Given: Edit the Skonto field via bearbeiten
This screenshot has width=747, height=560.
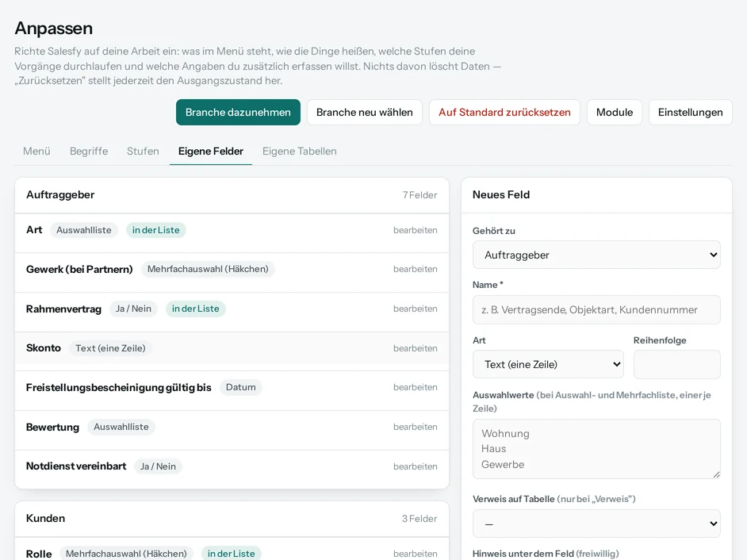Looking at the screenshot, I should click(x=415, y=348).
